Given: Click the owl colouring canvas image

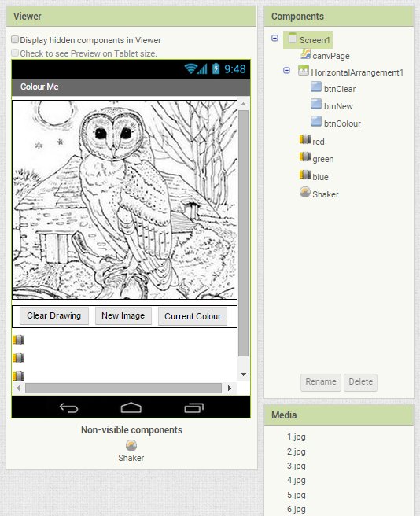Looking at the screenshot, I should click(x=124, y=200).
